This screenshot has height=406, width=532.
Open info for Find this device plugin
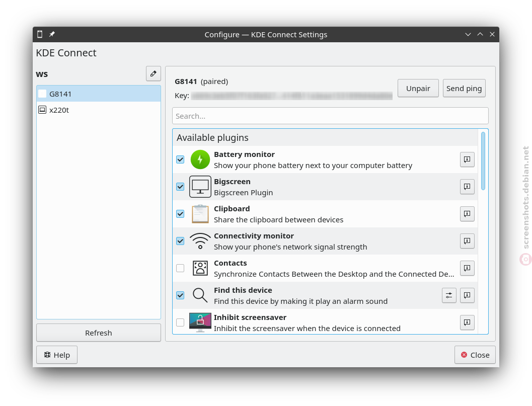point(467,295)
